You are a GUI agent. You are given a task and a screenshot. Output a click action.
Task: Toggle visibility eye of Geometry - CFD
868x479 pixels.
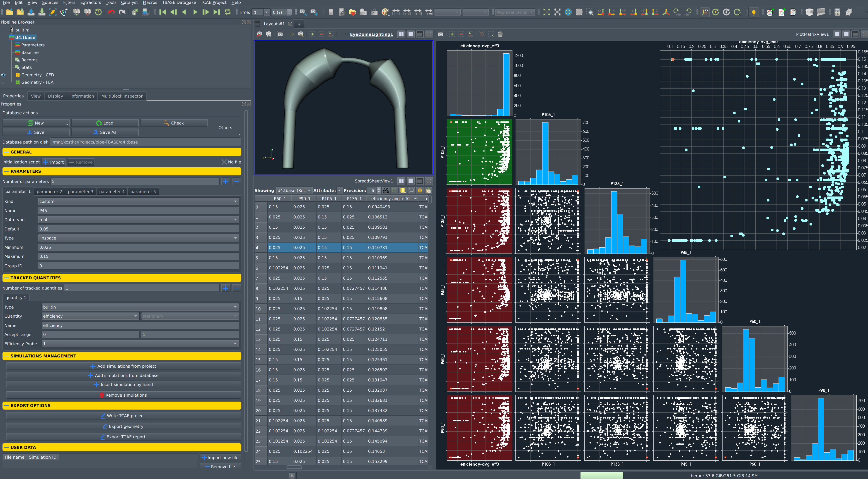click(4, 75)
